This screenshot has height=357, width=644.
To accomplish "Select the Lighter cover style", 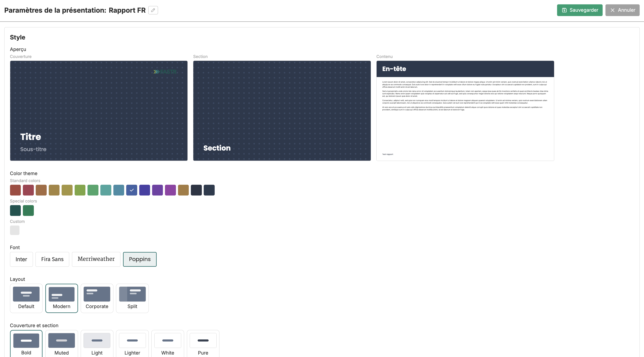I will tap(132, 344).
